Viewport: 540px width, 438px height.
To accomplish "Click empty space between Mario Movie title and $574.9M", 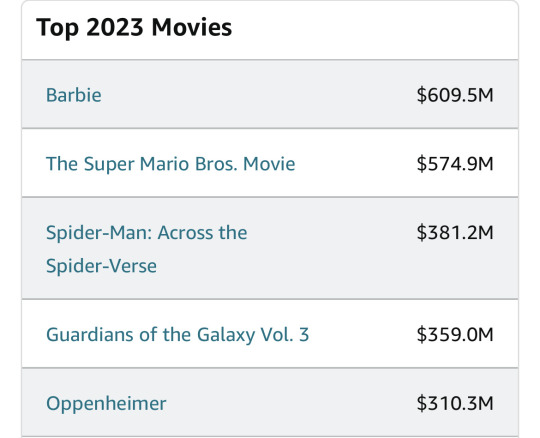I will click(356, 164).
